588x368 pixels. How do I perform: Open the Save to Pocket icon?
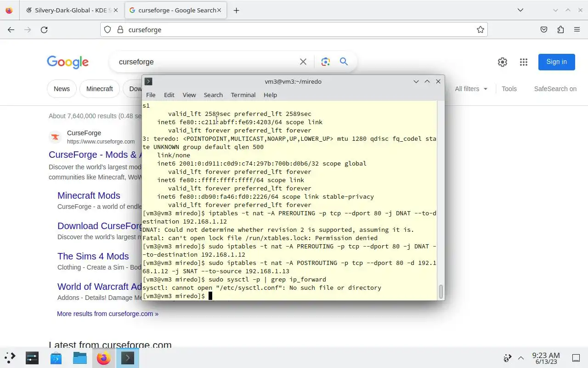544,29
